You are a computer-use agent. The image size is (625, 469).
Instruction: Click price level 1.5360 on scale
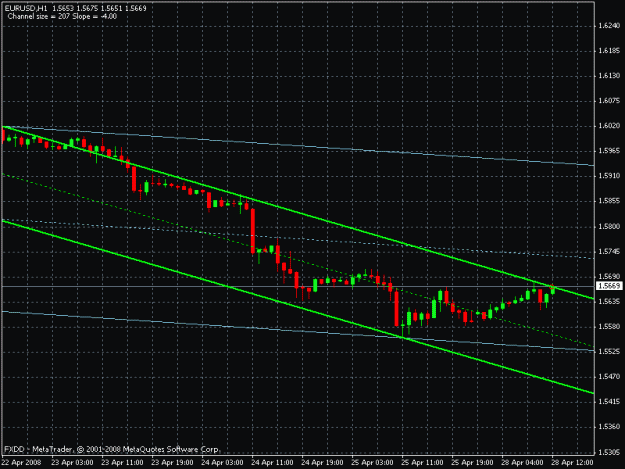tap(609, 427)
